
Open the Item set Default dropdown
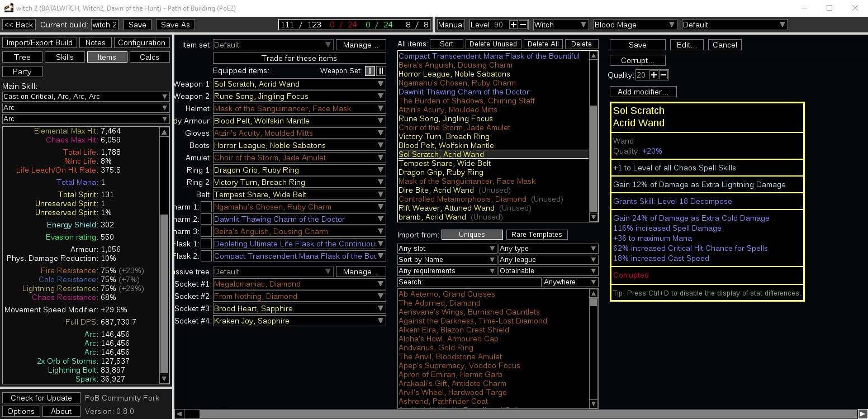click(x=273, y=45)
